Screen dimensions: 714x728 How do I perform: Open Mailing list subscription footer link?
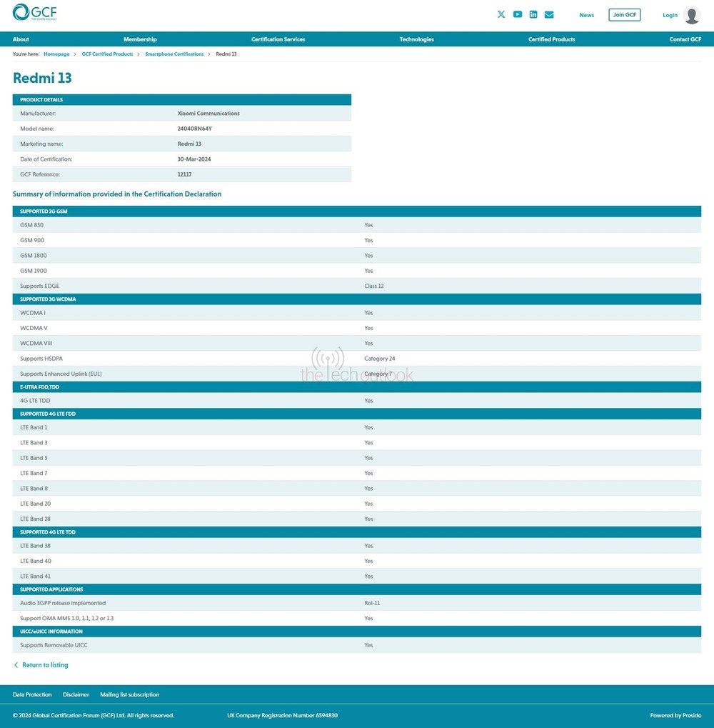(x=129, y=694)
